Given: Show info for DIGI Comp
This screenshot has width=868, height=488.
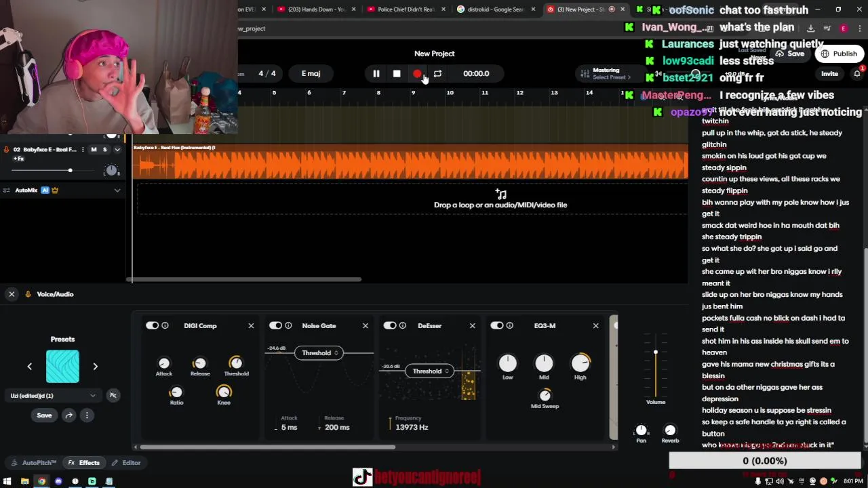Looking at the screenshot, I should 165,325.
